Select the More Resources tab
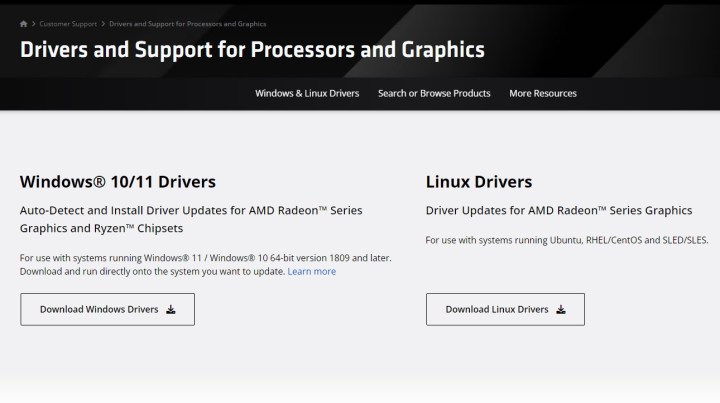Viewport: 720px width, 403px height. pos(543,93)
